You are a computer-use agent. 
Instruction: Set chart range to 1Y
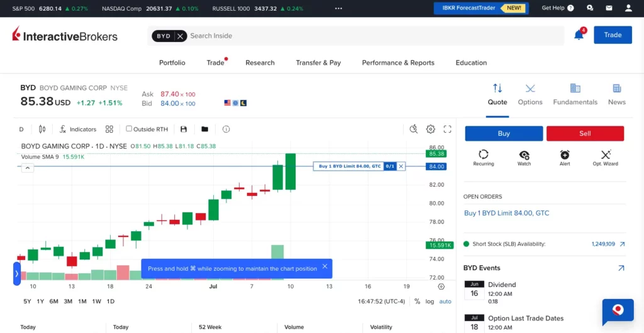pos(40,302)
